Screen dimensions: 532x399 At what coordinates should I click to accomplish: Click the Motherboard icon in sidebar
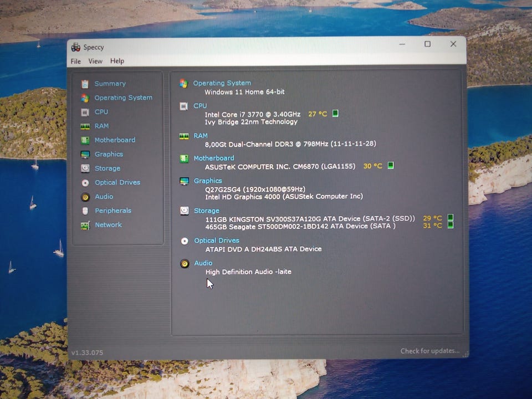pos(85,140)
